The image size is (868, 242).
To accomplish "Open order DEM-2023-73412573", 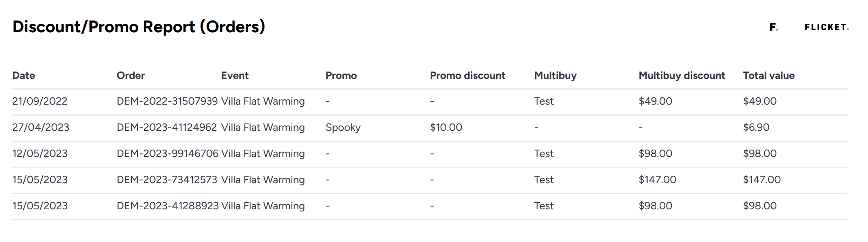I will 167,179.
